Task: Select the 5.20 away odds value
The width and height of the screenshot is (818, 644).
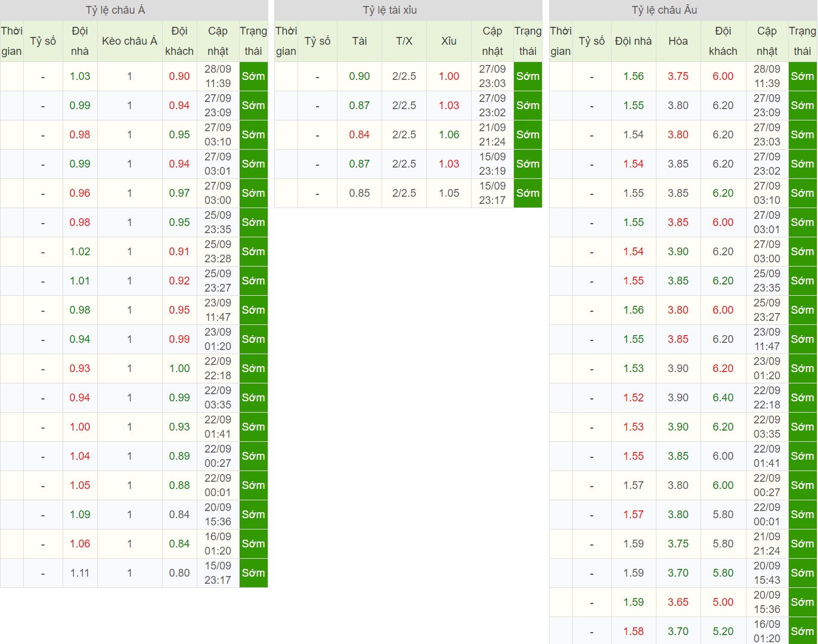Action: (723, 631)
